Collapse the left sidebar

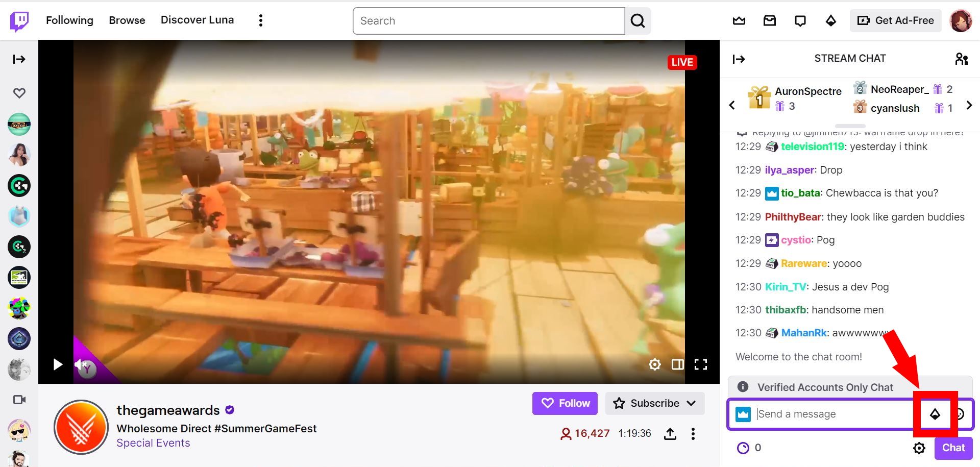tap(19, 59)
